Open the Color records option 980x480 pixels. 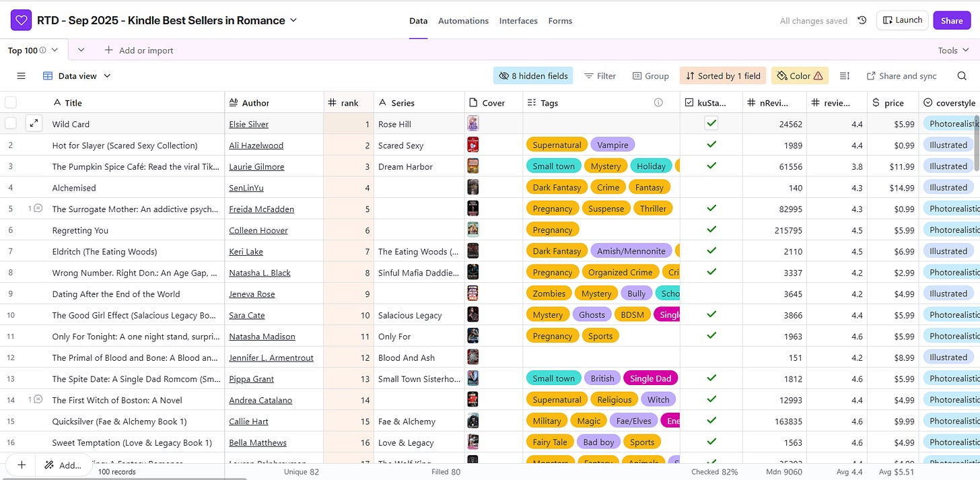coord(800,76)
